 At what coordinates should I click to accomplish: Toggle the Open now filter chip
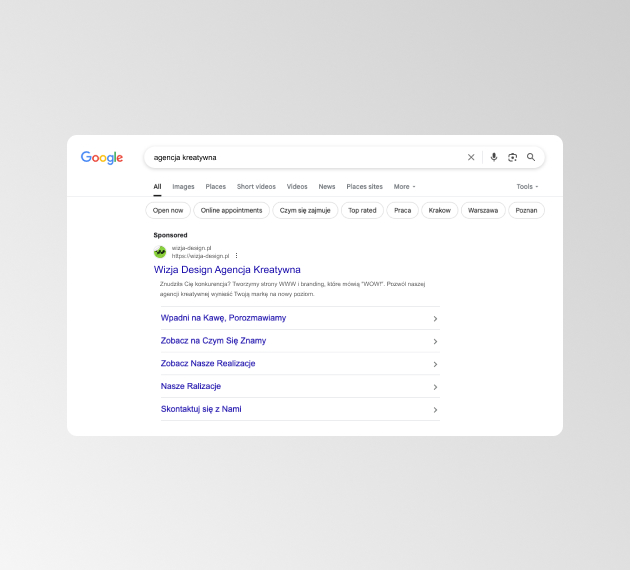(x=167, y=210)
